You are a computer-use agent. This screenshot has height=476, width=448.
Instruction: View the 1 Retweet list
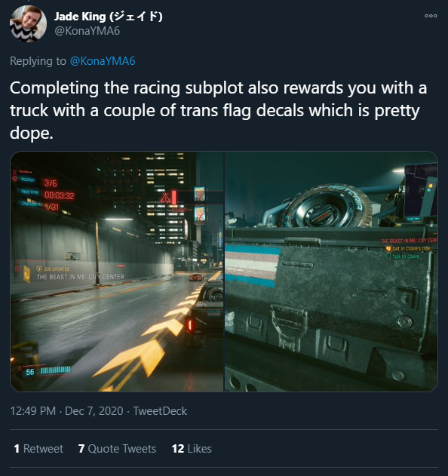(38, 448)
